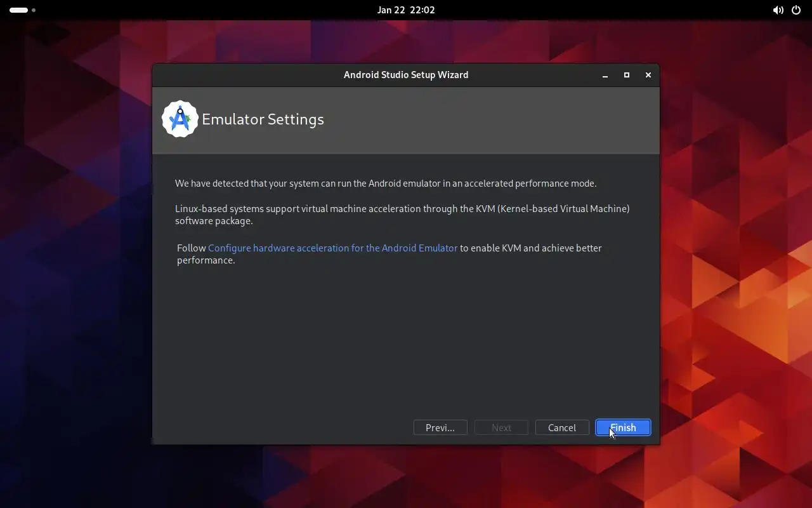The height and width of the screenshot is (508, 812).
Task: Open the clock showing Jan 22 22:02
Action: point(406,10)
